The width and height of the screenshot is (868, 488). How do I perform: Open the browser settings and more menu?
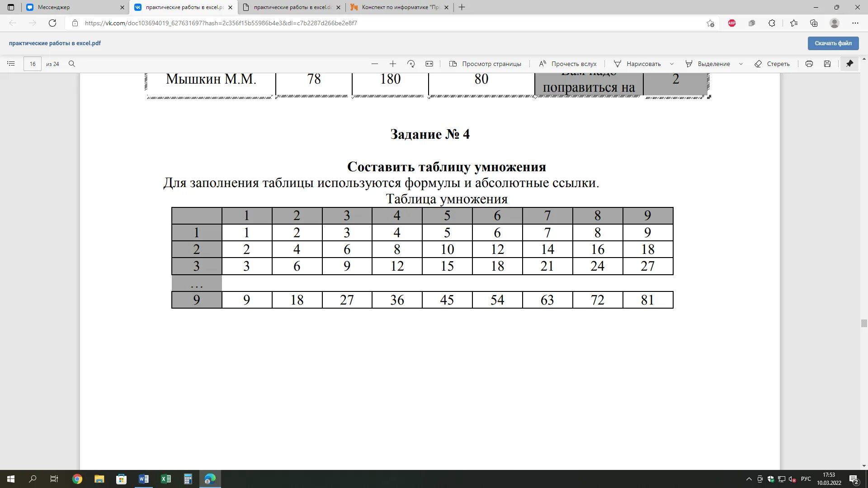pos(855,23)
